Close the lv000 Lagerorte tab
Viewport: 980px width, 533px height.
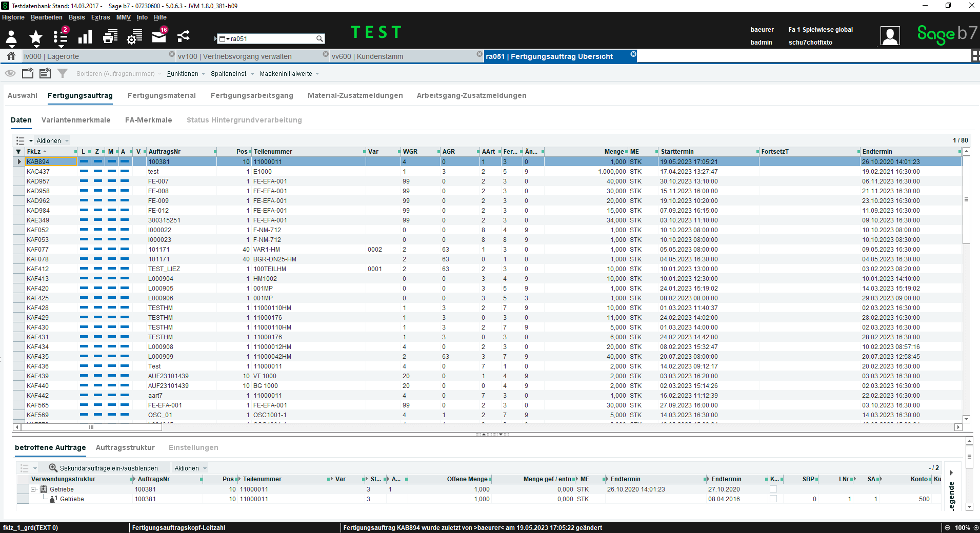tap(172, 54)
